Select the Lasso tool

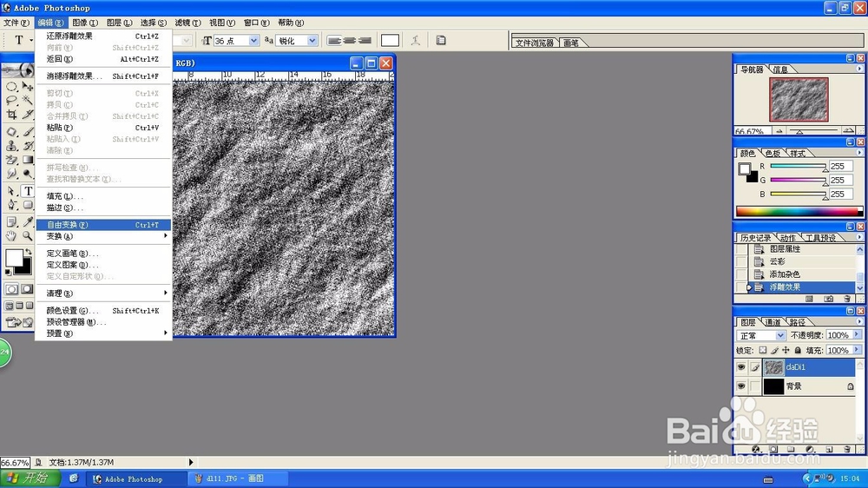tap(11, 100)
